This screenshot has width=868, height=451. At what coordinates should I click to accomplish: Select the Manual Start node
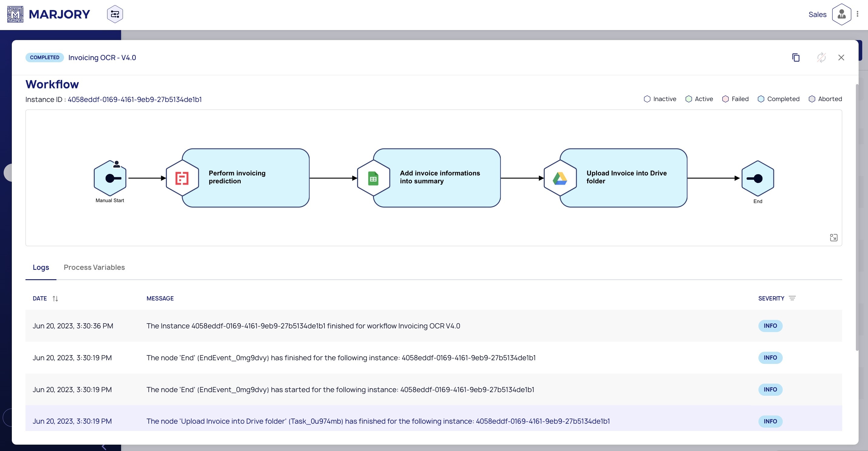110,178
